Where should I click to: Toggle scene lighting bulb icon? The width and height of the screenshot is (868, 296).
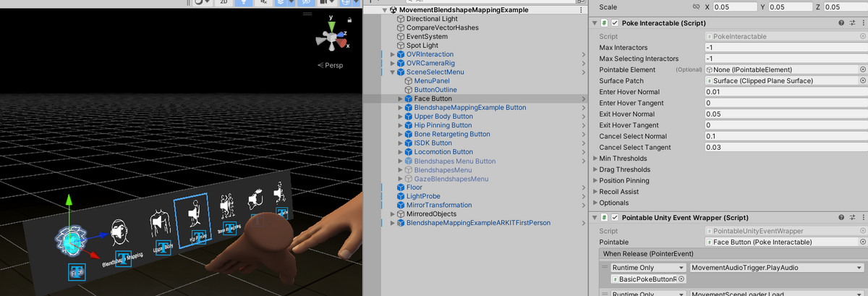click(x=244, y=2)
